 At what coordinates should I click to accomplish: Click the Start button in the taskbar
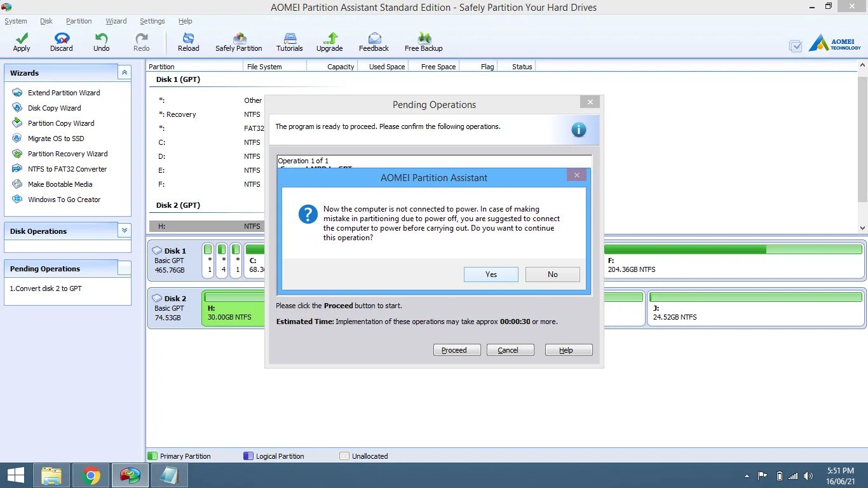click(x=16, y=475)
